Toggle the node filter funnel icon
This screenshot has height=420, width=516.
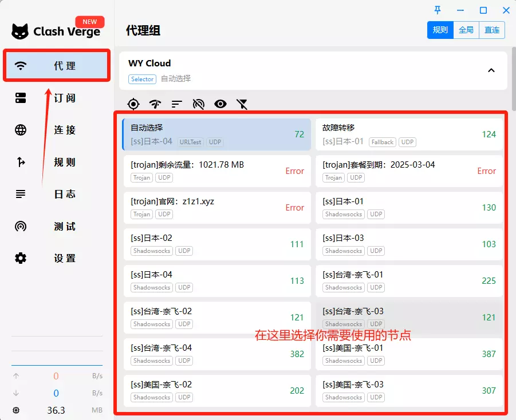[x=242, y=104]
